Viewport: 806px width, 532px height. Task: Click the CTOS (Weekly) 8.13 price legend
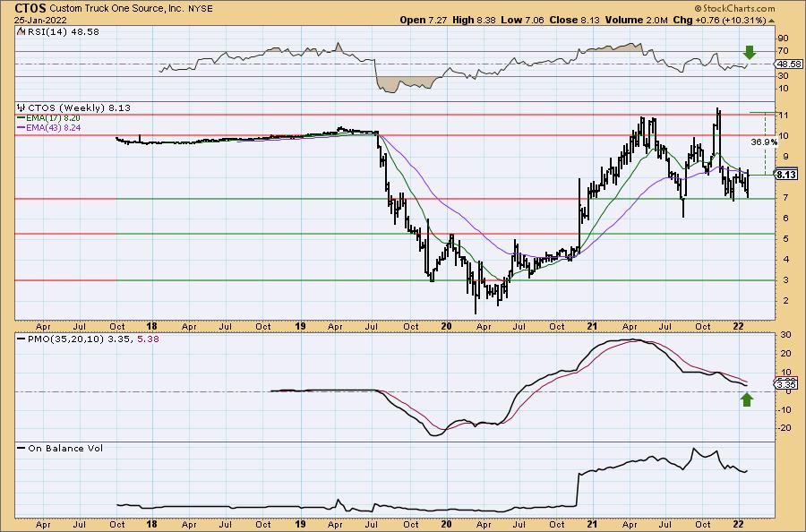(x=79, y=108)
